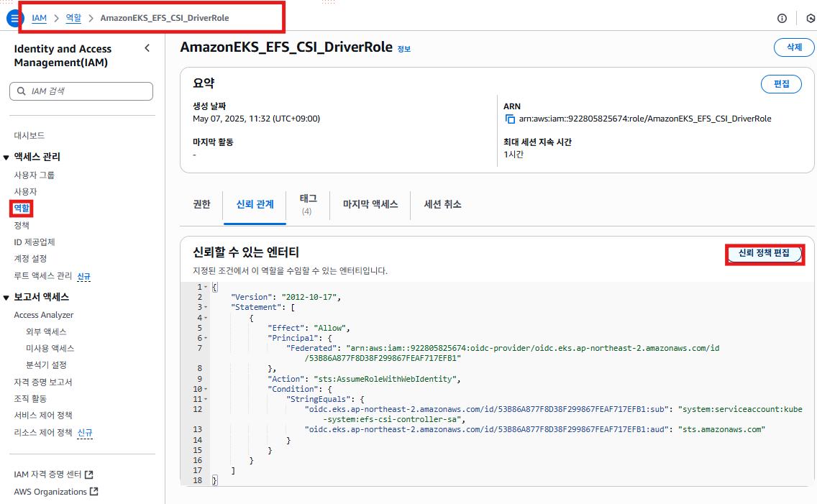This screenshot has height=504, width=817.
Task: Click the 삭제 button
Action: [793, 47]
